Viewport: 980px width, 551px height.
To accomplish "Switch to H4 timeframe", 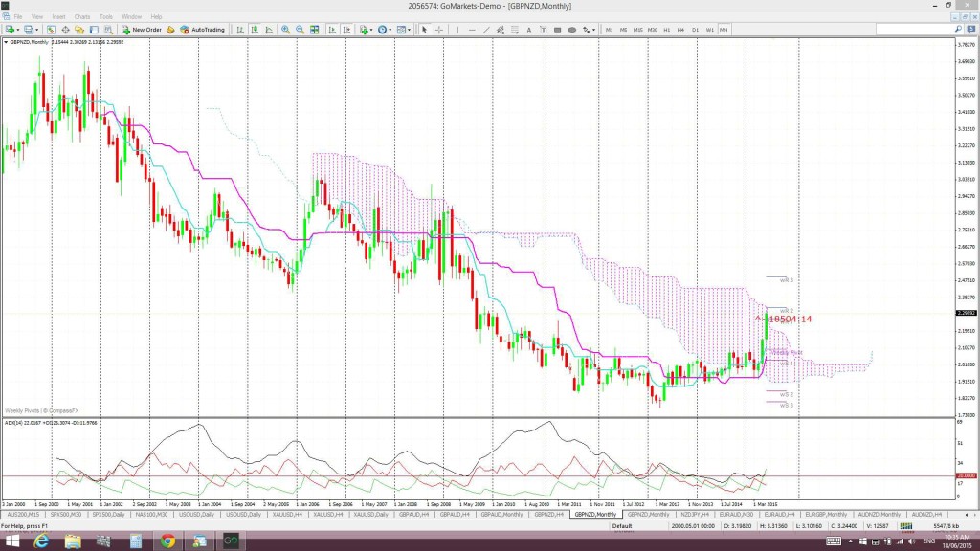I will (x=680, y=30).
